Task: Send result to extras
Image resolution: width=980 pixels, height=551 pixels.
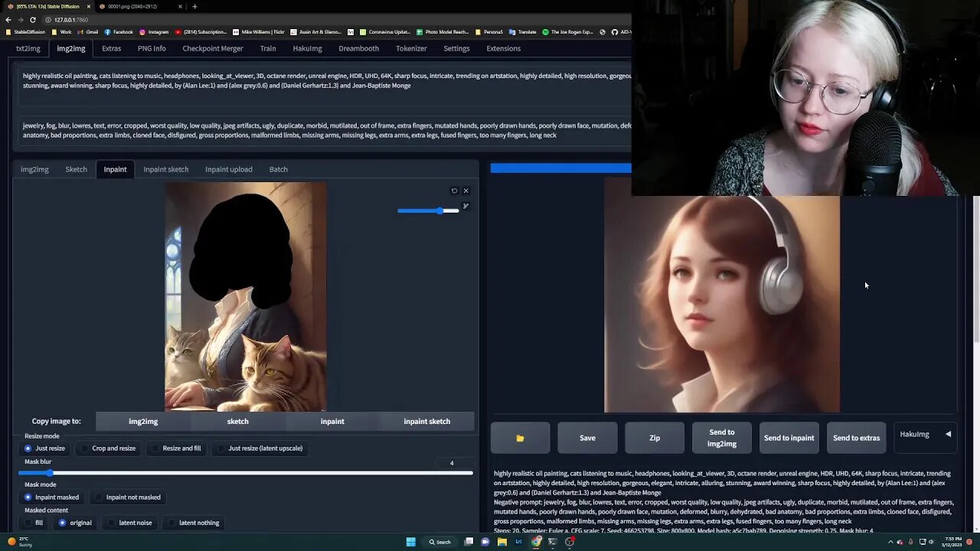Action: pos(856,438)
